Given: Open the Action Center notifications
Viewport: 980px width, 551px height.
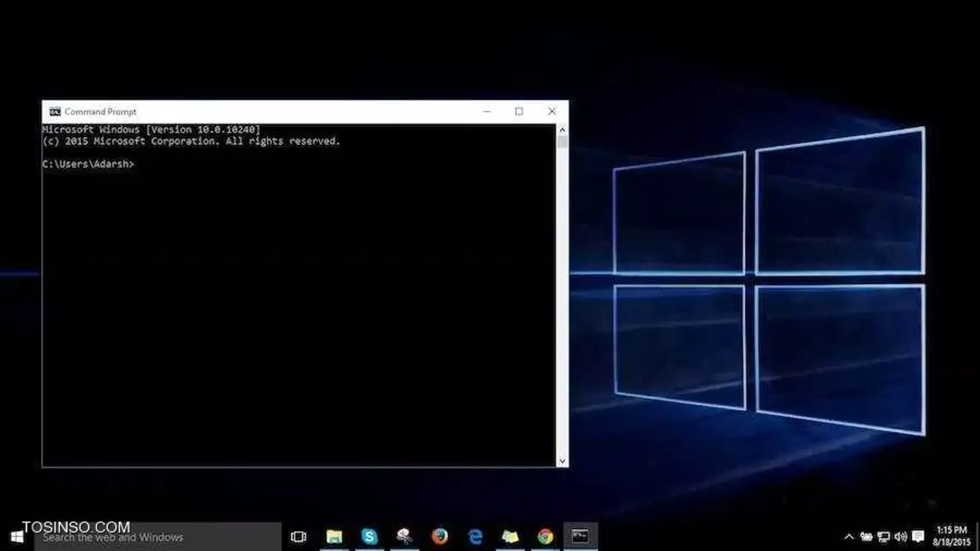Looking at the screenshot, I should (918, 537).
